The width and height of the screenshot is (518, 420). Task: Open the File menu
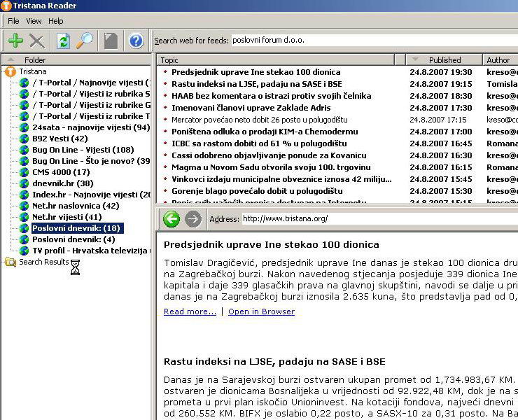(x=13, y=21)
